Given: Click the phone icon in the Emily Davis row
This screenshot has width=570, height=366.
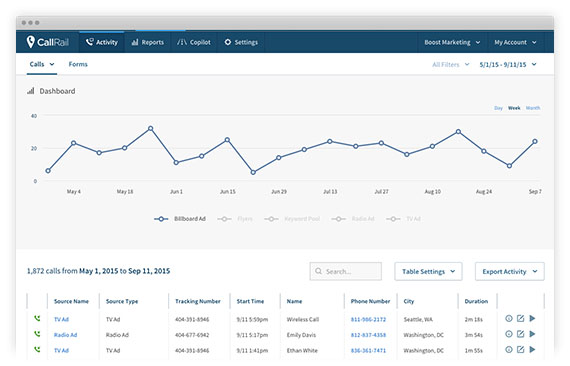Looking at the screenshot, I should click(x=37, y=334).
